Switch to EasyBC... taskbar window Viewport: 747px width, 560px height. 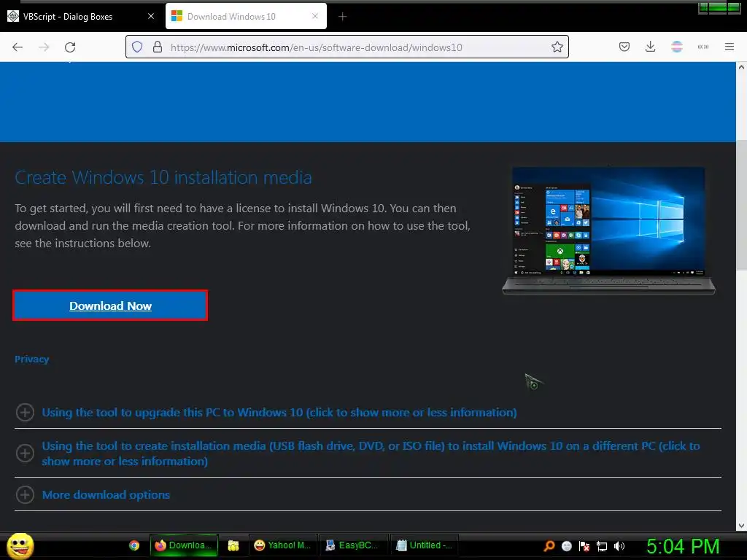[x=353, y=545]
